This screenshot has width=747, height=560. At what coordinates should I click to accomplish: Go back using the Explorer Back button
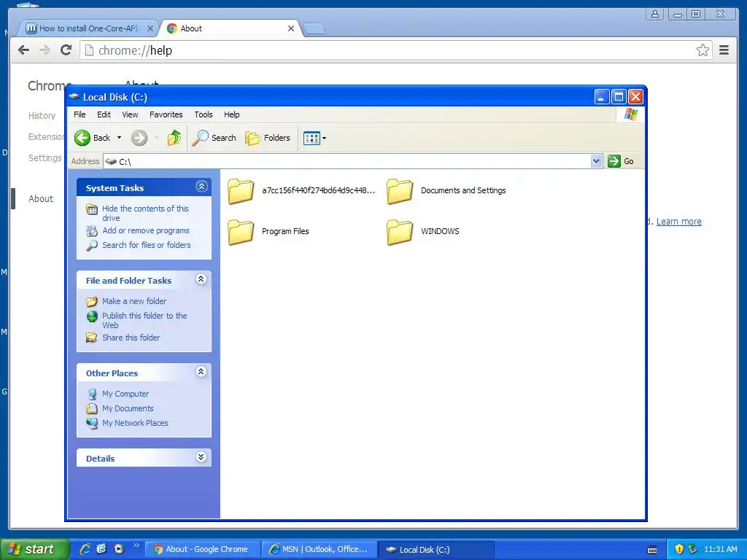coord(93,138)
